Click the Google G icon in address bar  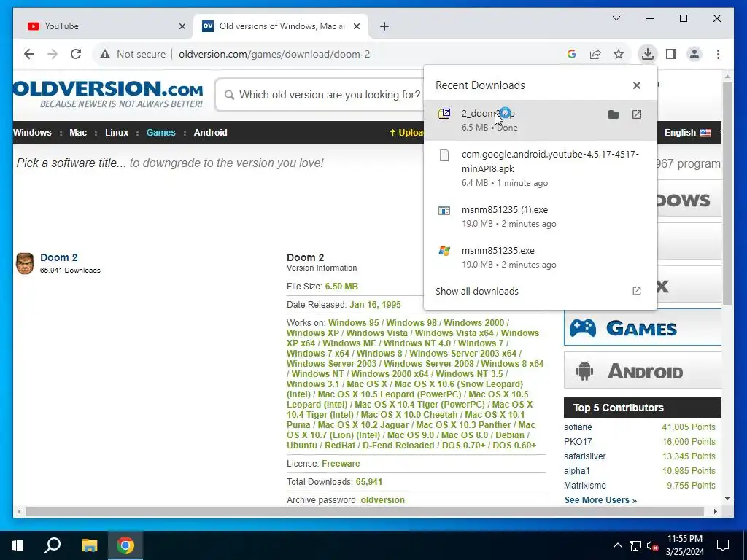tap(572, 54)
